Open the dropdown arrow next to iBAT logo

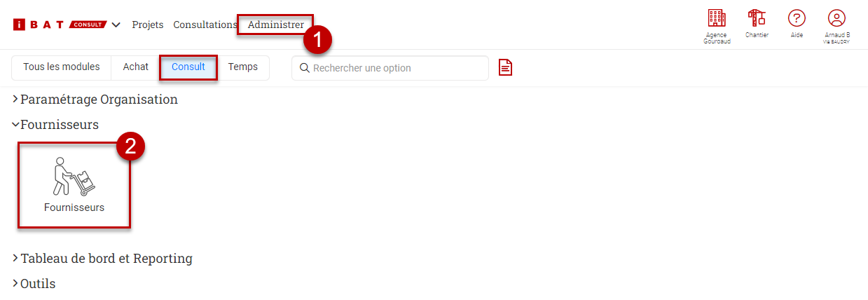coord(116,25)
